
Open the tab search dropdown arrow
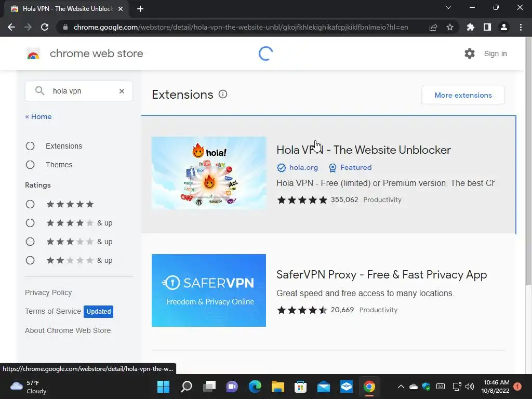tap(448, 7)
